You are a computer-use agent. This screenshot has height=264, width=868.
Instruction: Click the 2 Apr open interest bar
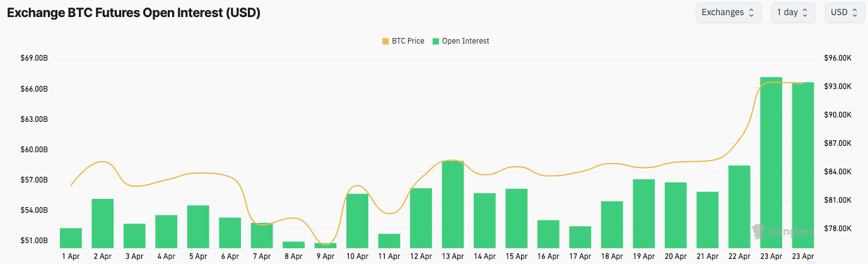[103, 224]
